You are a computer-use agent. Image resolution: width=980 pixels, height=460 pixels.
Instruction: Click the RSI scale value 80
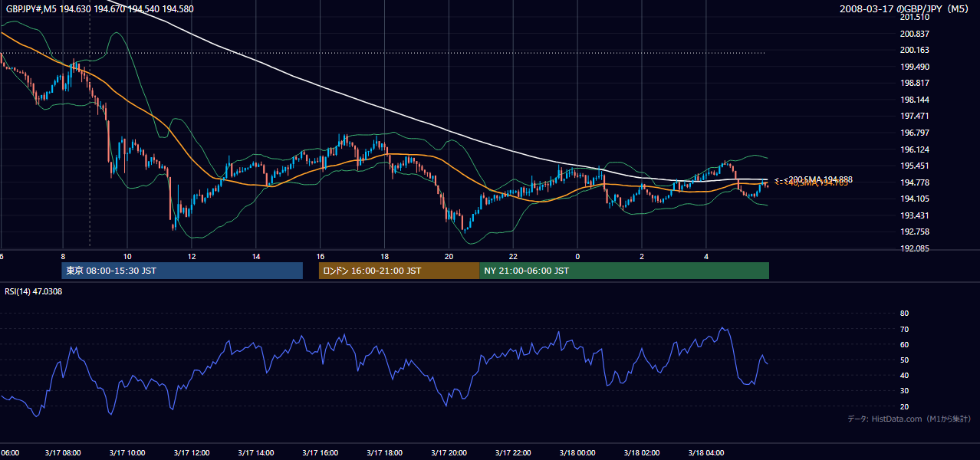[904, 314]
